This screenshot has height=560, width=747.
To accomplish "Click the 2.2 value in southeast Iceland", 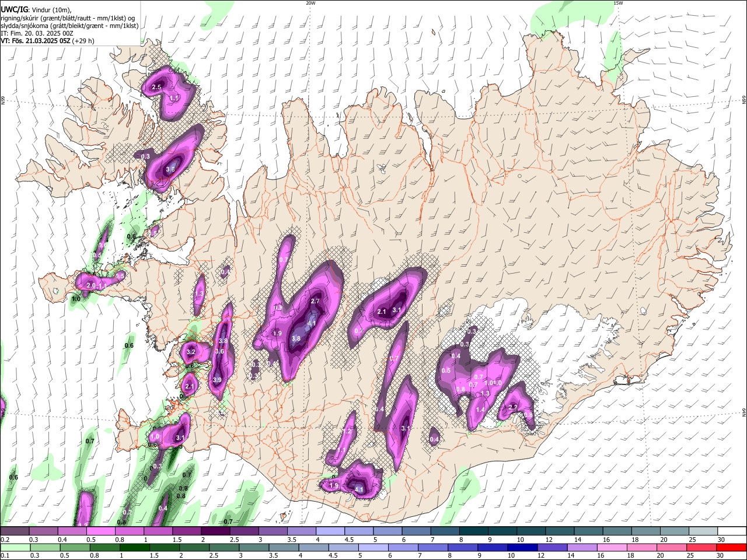I will click(514, 407).
